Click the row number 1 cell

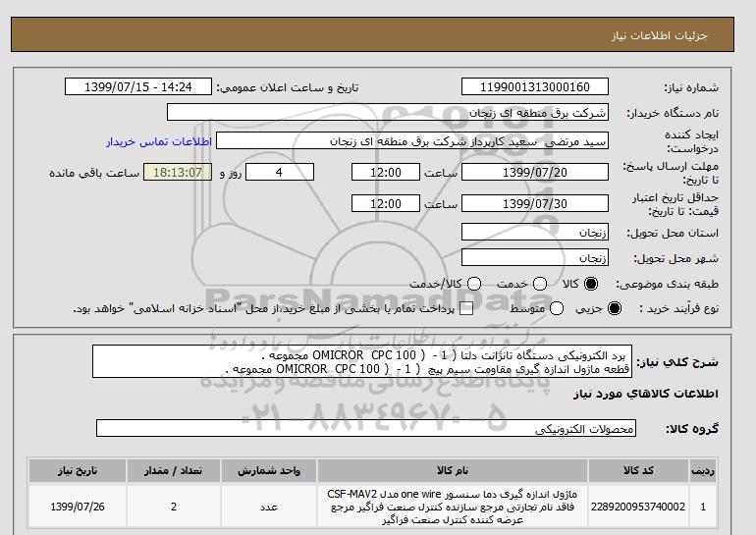coord(703,507)
